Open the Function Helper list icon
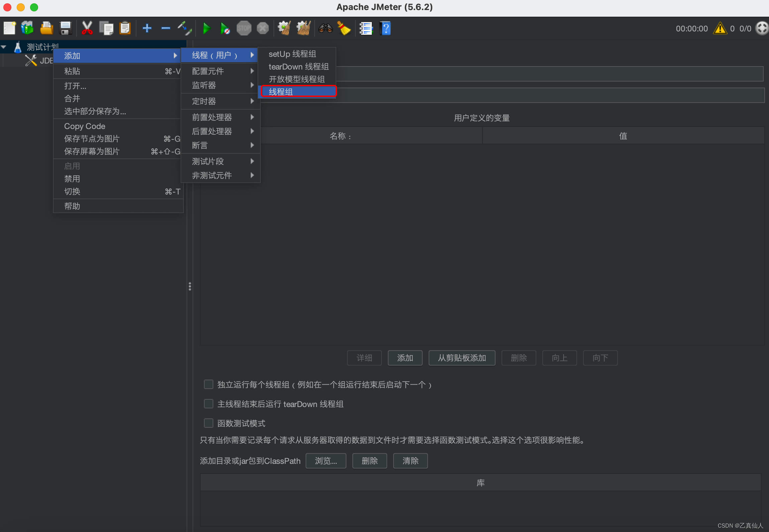This screenshot has width=769, height=532. [x=366, y=28]
